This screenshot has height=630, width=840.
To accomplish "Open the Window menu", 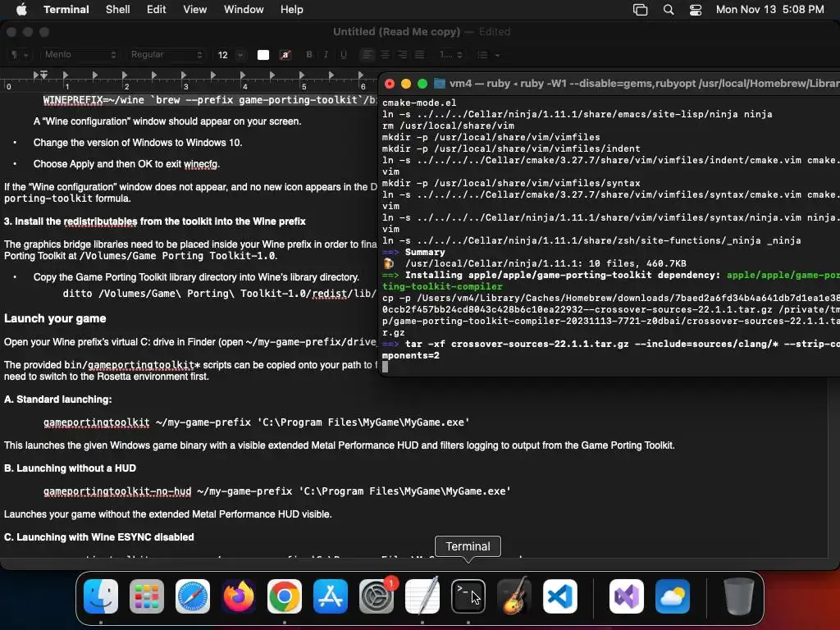I will pyautogui.click(x=244, y=10).
